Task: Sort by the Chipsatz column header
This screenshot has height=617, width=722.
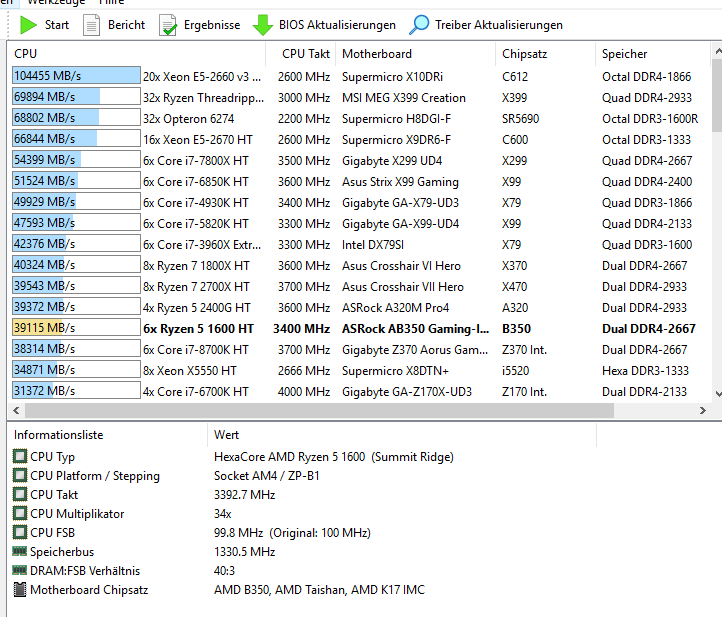Action: (546, 54)
